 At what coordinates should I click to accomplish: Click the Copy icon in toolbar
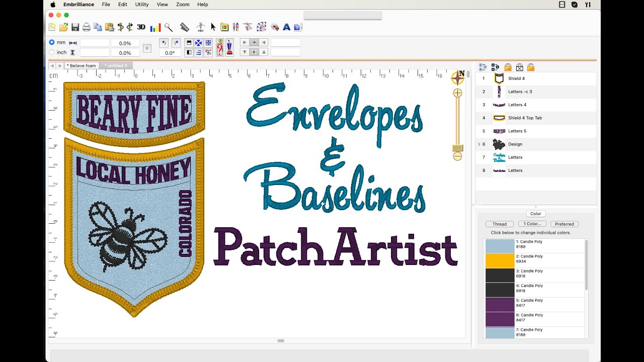pos(98,27)
